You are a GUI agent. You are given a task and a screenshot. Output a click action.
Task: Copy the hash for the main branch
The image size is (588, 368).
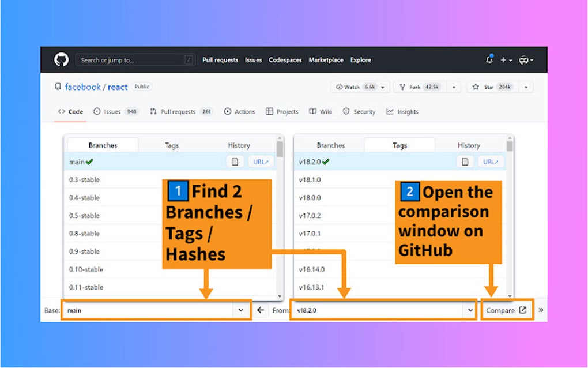pos(235,162)
